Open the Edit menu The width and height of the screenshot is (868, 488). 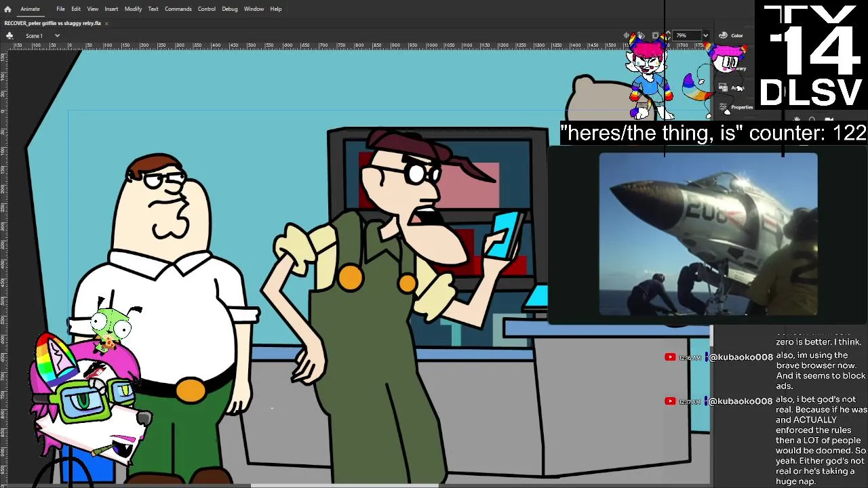(x=76, y=9)
